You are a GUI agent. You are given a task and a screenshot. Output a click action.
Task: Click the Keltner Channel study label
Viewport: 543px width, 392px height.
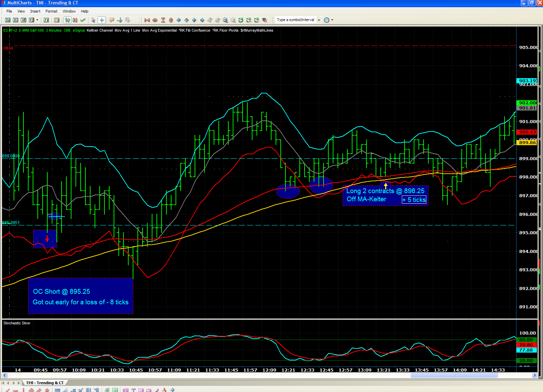click(x=100, y=30)
